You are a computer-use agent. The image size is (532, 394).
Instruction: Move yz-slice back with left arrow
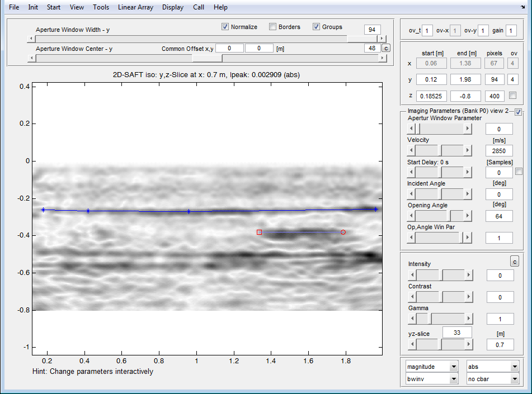pos(412,345)
